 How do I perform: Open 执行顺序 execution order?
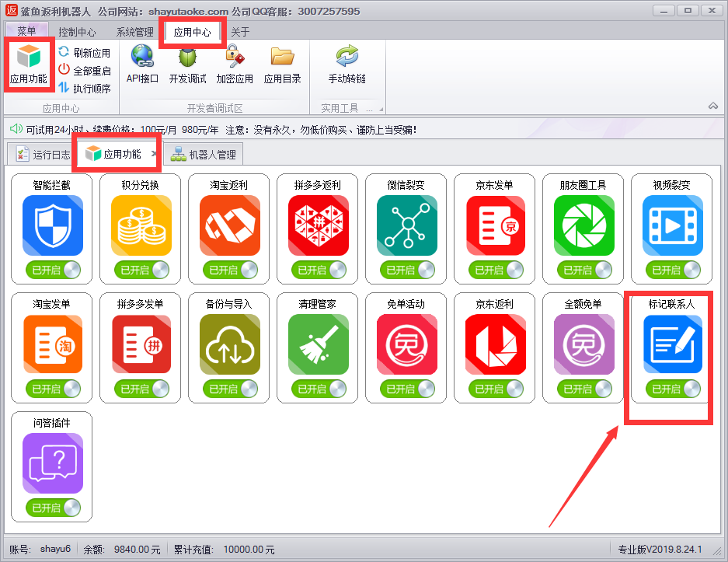tap(85, 89)
